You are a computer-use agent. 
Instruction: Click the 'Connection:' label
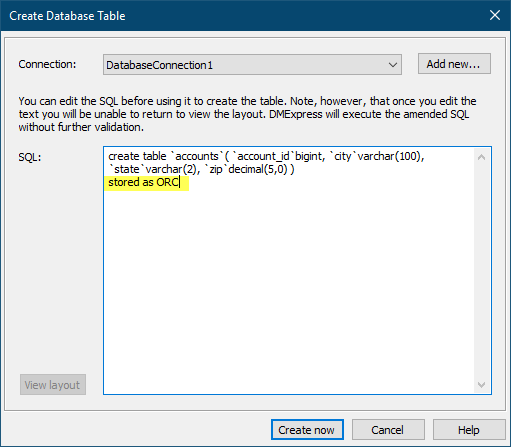tap(47, 64)
